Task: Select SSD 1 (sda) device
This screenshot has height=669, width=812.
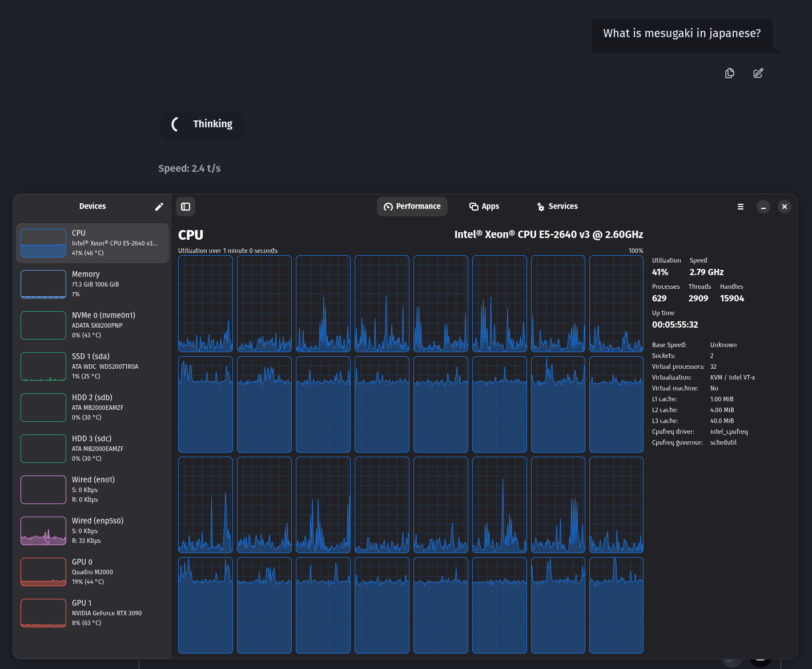Action: coord(93,366)
